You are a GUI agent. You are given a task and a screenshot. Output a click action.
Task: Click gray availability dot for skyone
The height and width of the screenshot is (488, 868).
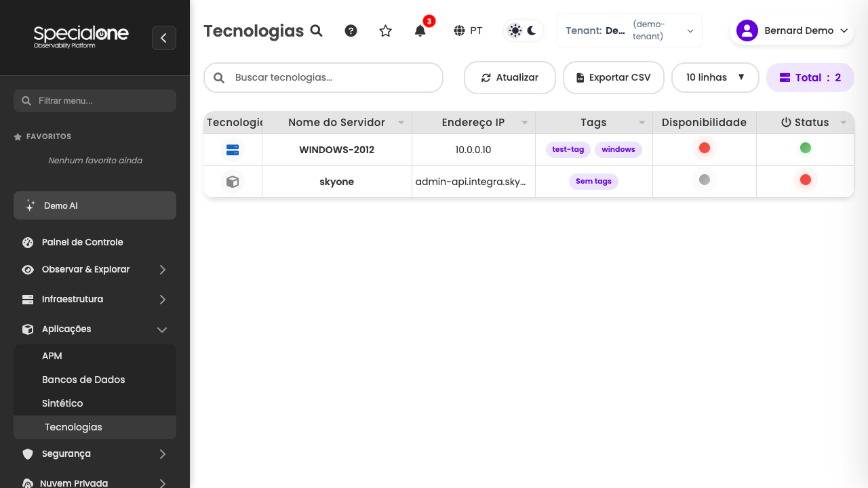(705, 180)
